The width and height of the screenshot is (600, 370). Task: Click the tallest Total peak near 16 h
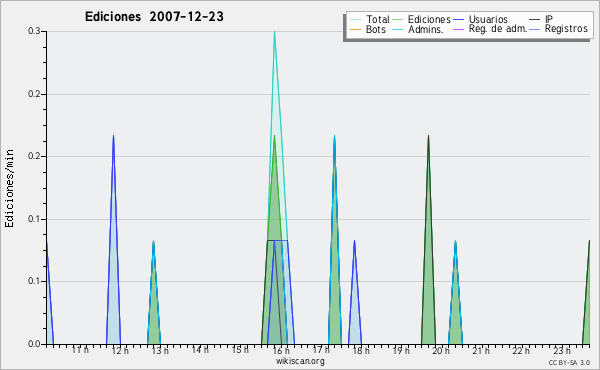(274, 34)
